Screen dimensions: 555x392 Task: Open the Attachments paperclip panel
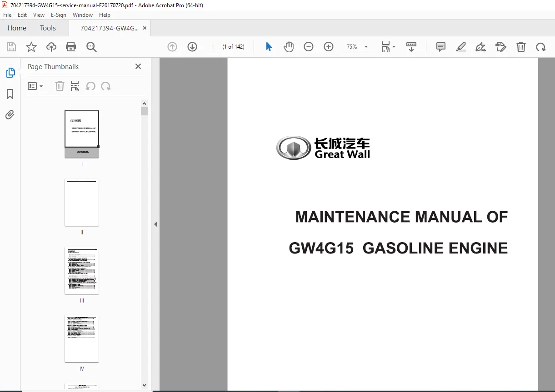pyautogui.click(x=10, y=114)
